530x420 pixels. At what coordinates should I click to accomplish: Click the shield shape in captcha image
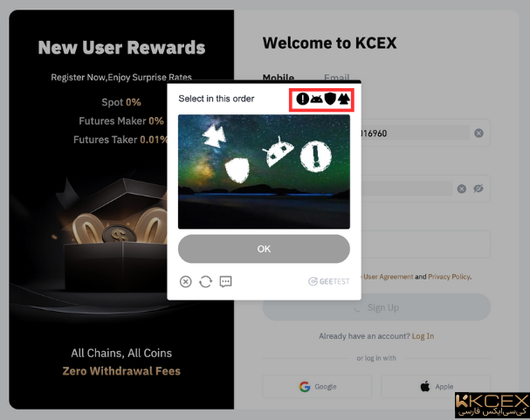click(237, 170)
